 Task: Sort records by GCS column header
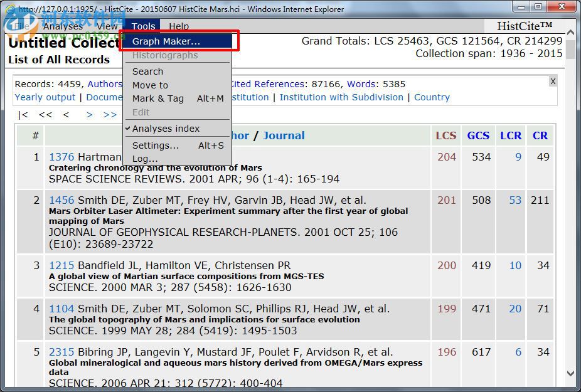(478, 135)
